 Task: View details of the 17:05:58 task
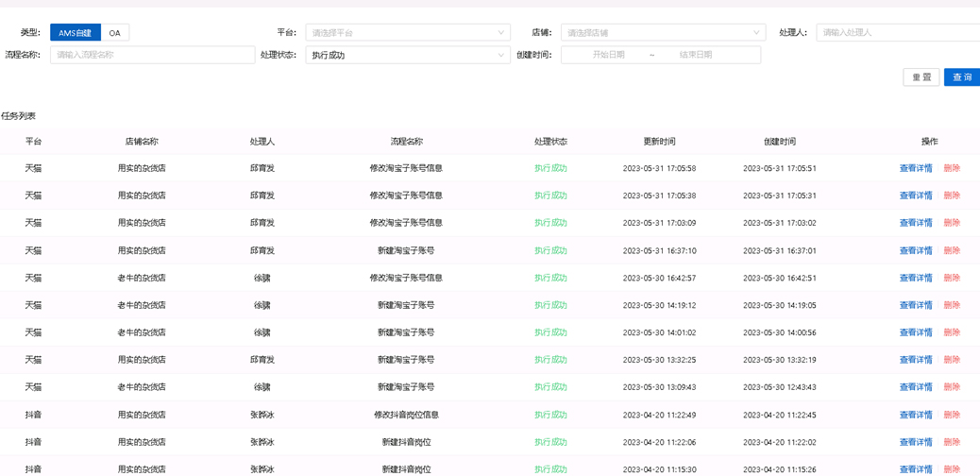point(915,168)
